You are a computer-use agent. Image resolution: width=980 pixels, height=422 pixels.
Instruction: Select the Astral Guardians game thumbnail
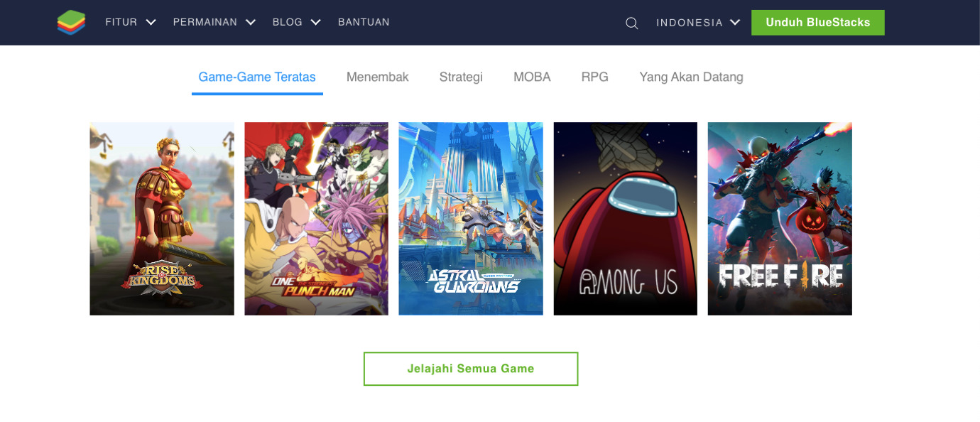click(471, 219)
